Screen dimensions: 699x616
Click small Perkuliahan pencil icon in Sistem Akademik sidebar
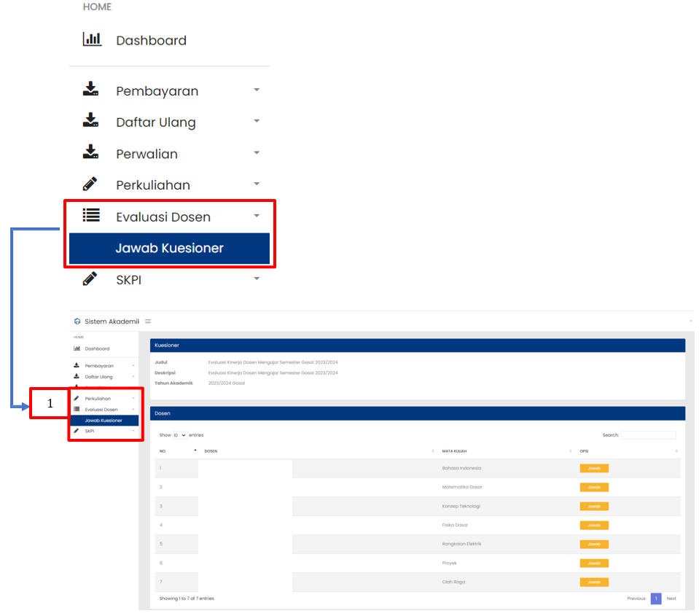[x=77, y=398]
